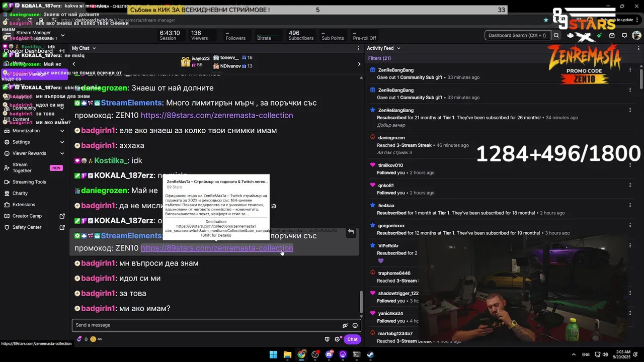The height and width of the screenshot is (362, 644).
Task: Click the chat panel scrollbar
Action: (361, 302)
